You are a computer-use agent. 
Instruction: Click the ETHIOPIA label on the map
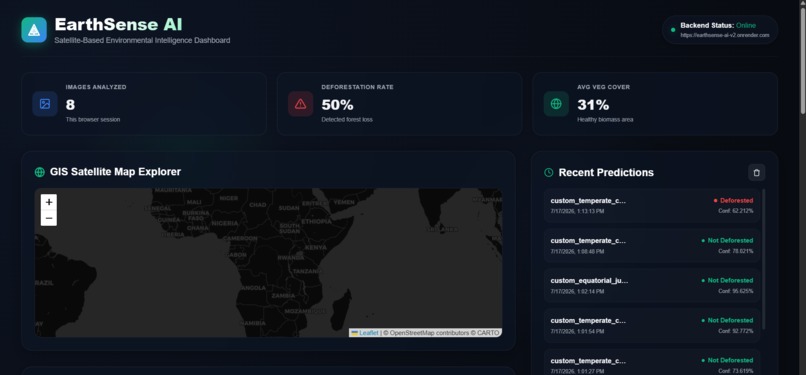pos(317,221)
